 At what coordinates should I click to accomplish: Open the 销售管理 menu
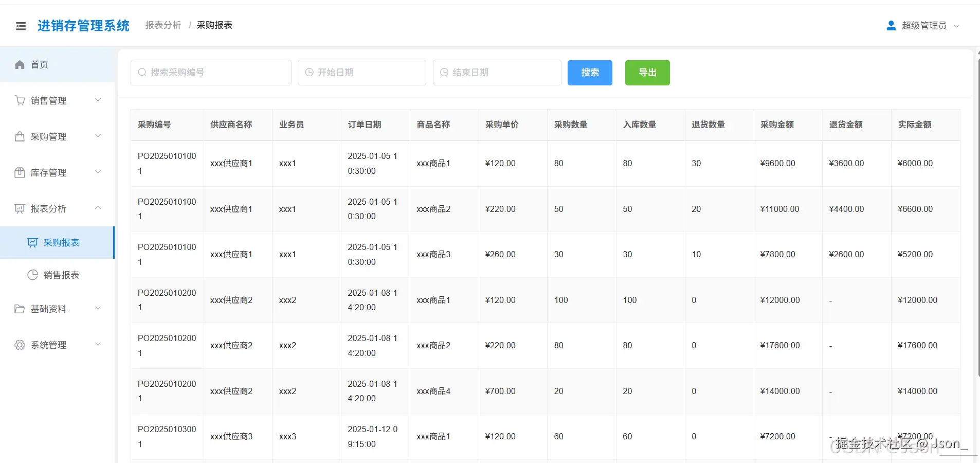click(57, 100)
